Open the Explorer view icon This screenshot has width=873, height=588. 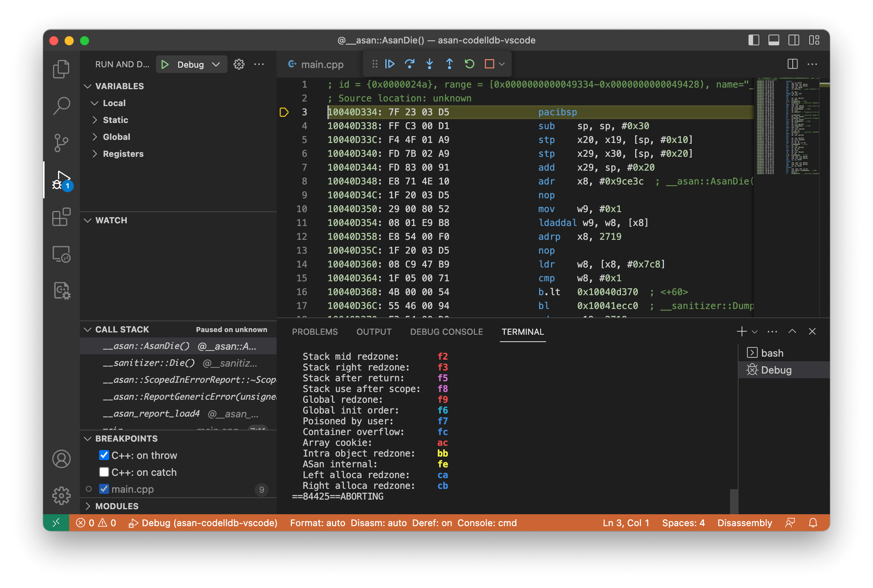[61, 69]
